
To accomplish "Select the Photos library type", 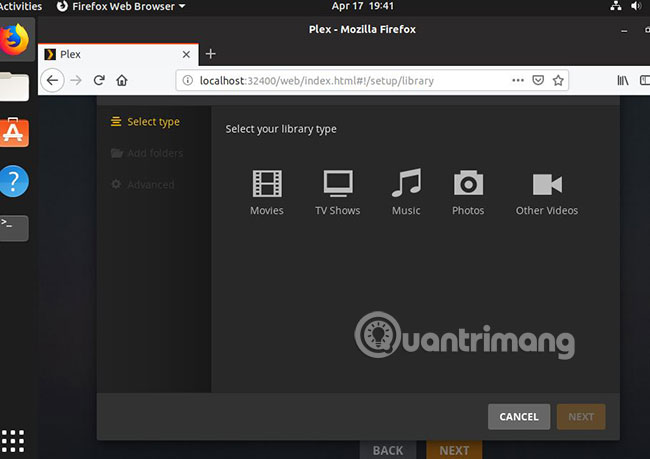I will coord(468,192).
